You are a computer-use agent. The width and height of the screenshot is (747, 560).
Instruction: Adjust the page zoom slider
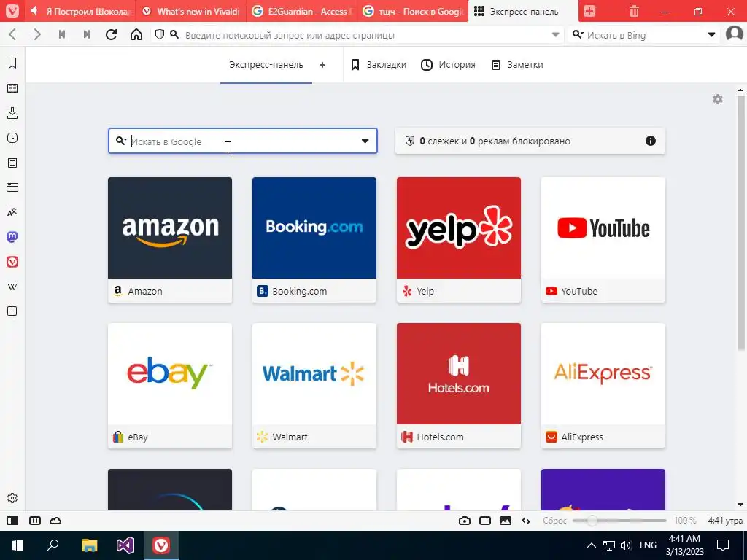pos(619,521)
